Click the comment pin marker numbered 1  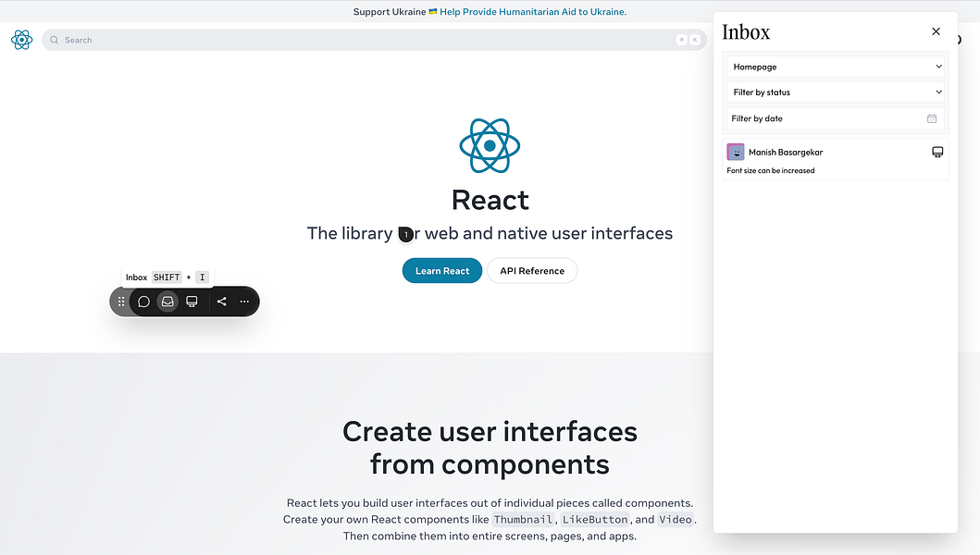pos(405,234)
